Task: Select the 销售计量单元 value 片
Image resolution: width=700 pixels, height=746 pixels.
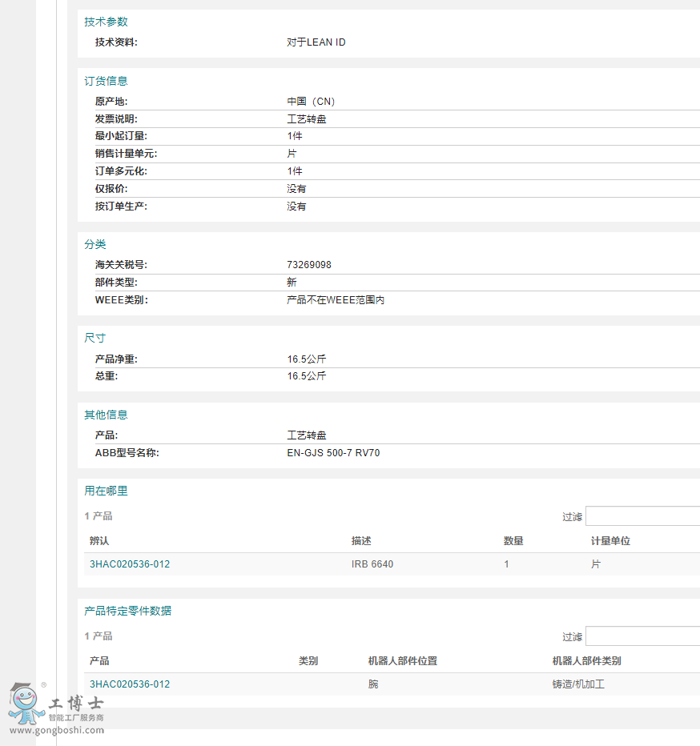Action: click(292, 154)
